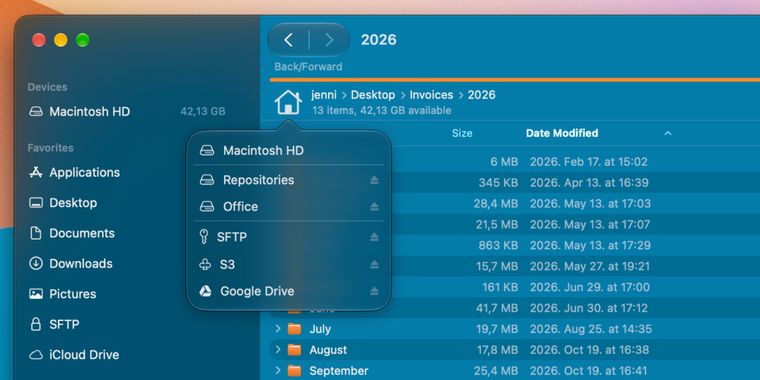Click the Pictures sidebar icon
This screenshot has width=760, height=380.
36,294
